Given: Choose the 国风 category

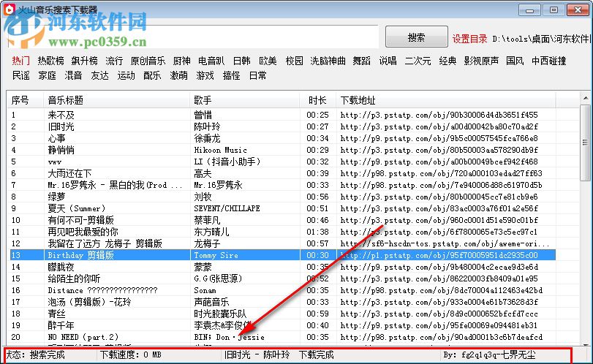Looking at the screenshot, I should [x=515, y=61].
